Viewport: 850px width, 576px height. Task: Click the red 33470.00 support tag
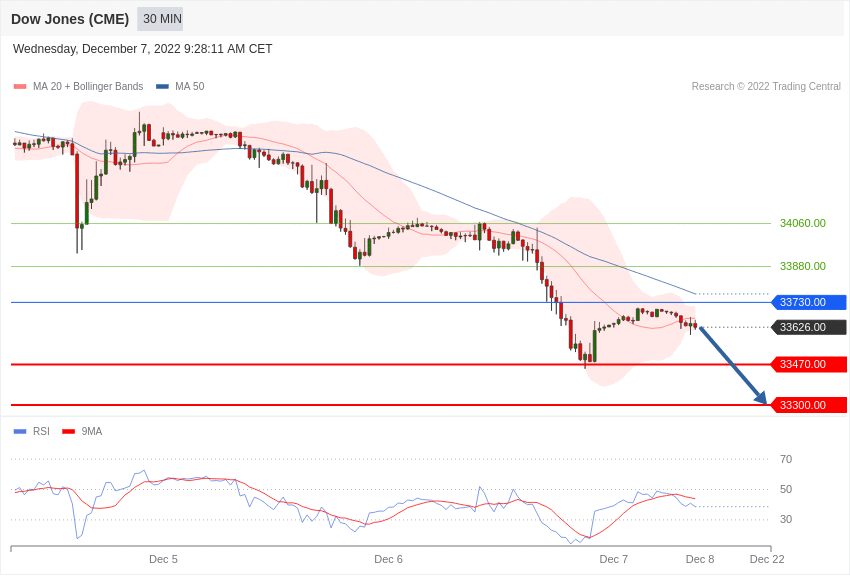[808, 364]
